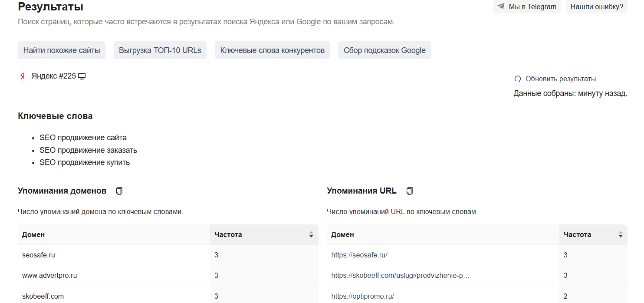Open Сбор подсказок Google tool
The height and width of the screenshot is (303, 644).
coord(384,50)
